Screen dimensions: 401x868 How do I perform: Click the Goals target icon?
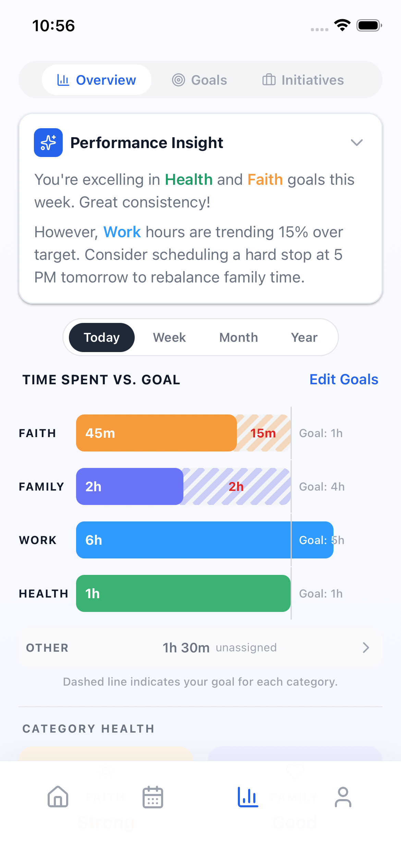(178, 80)
